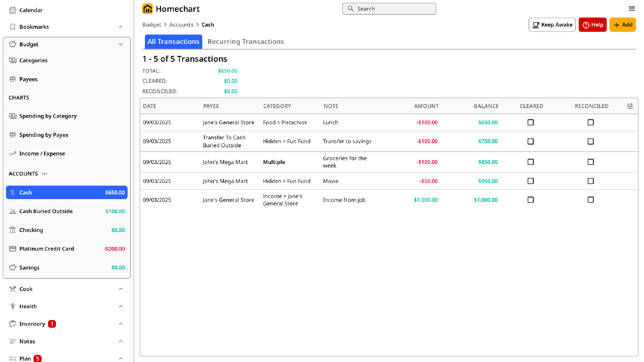The height and width of the screenshot is (362, 644).
Task: Expand the Bookmarks section
Action: tap(121, 27)
